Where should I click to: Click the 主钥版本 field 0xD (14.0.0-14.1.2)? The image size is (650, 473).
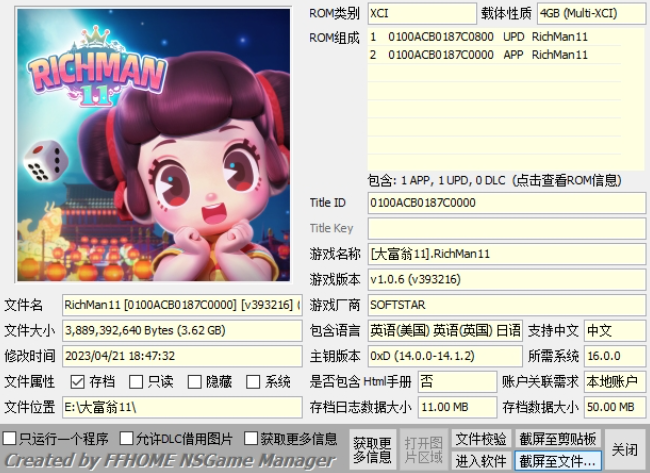click(445, 356)
